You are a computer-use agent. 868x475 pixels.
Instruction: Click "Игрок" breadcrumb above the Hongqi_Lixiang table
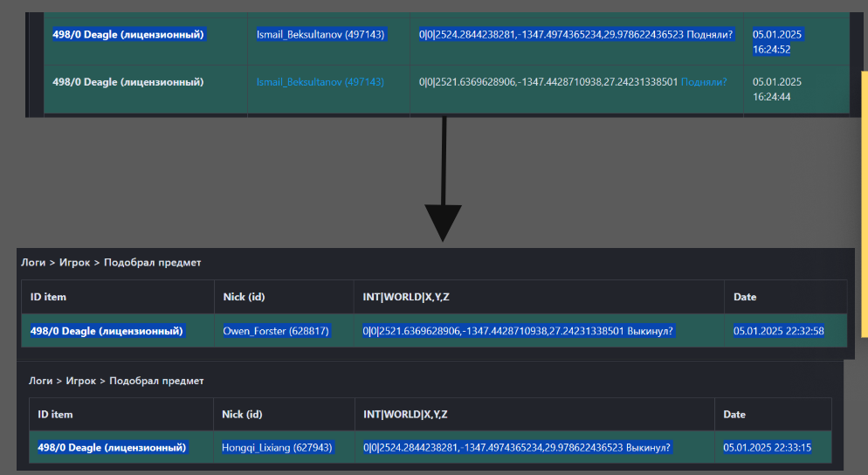(81, 381)
